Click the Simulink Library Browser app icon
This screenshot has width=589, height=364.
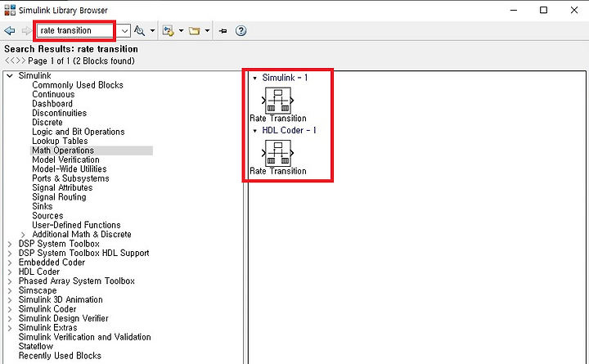pos(10,10)
